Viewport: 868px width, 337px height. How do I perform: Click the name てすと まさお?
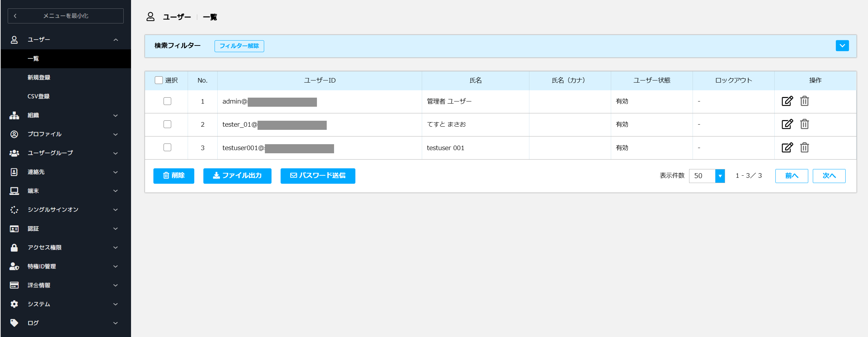click(x=446, y=124)
